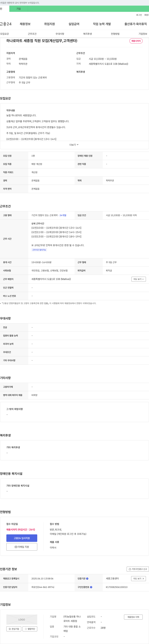Click the 시급 10,030원 ~ 10,030원 이하 wage value
The height and width of the screenshot is (644, 149).
121,215
